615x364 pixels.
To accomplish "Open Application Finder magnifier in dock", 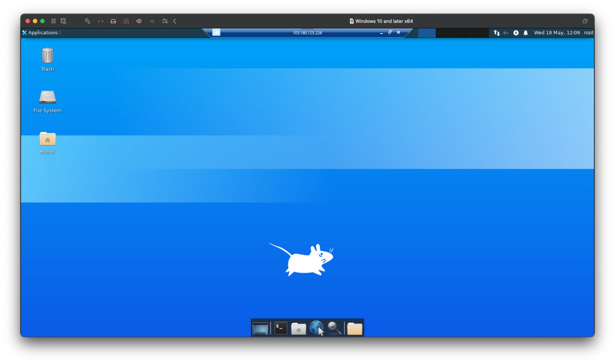I will (334, 328).
